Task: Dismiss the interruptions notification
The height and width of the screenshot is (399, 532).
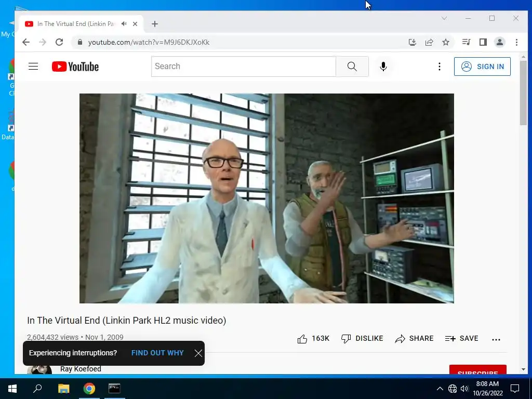Action: point(198,353)
